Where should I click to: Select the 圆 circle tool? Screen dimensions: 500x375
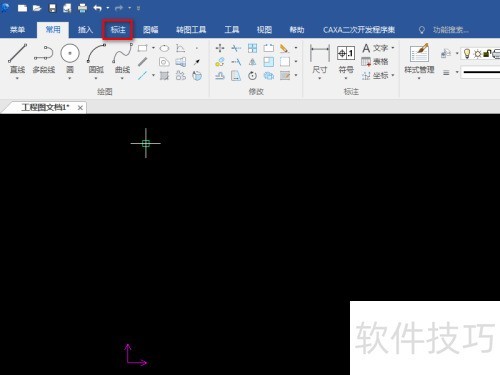click(x=70, y=60)
